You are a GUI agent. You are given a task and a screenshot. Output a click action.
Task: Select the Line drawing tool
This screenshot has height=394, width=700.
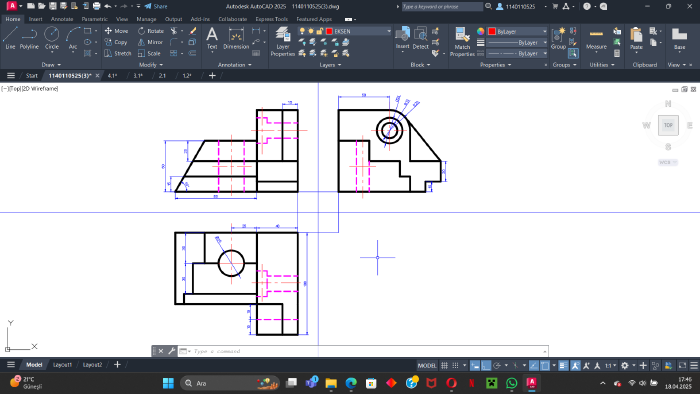(x=10, y=38)
